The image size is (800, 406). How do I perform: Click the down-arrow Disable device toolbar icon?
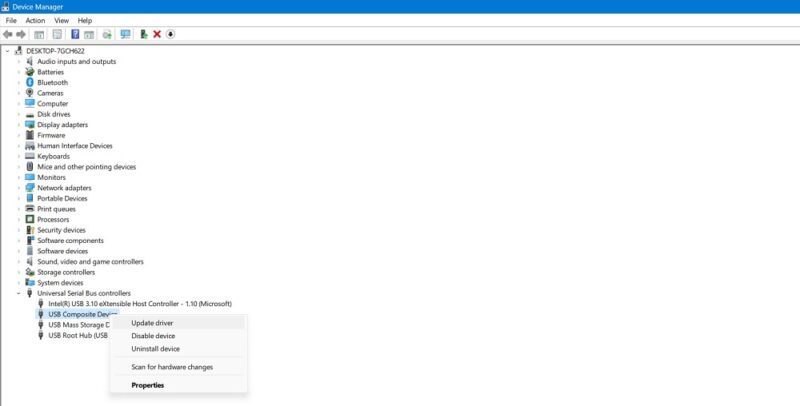point(170,34)
